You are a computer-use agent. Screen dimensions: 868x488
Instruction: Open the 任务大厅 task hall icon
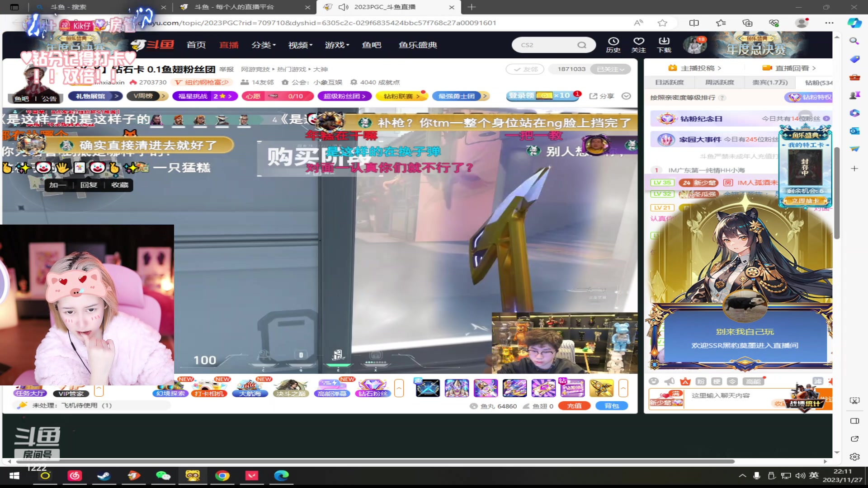pyautogui.click(x=29, y=391)
